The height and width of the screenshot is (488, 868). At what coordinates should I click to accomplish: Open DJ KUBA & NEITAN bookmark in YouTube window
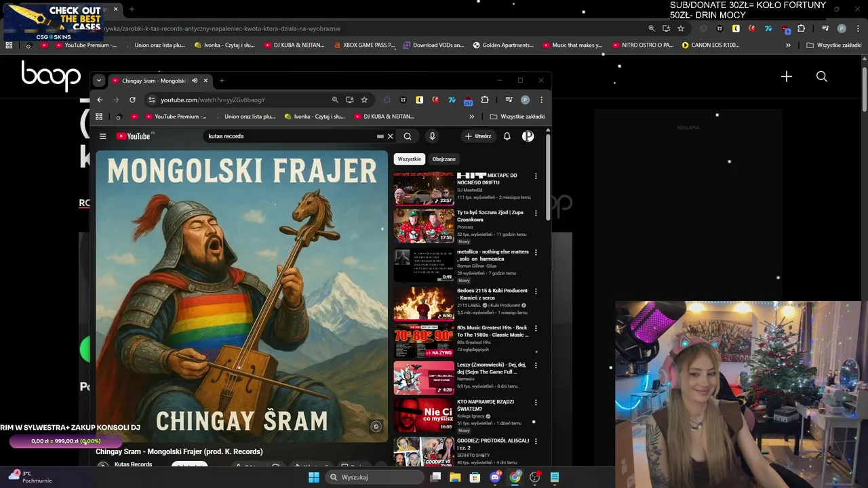coord(384,117)
